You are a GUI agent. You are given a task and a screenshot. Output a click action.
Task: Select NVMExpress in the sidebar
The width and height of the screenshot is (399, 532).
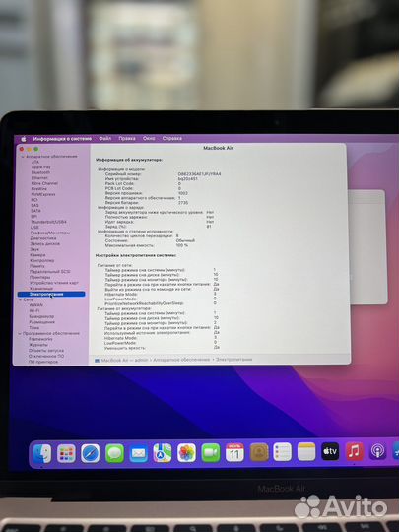coord(43,194)
